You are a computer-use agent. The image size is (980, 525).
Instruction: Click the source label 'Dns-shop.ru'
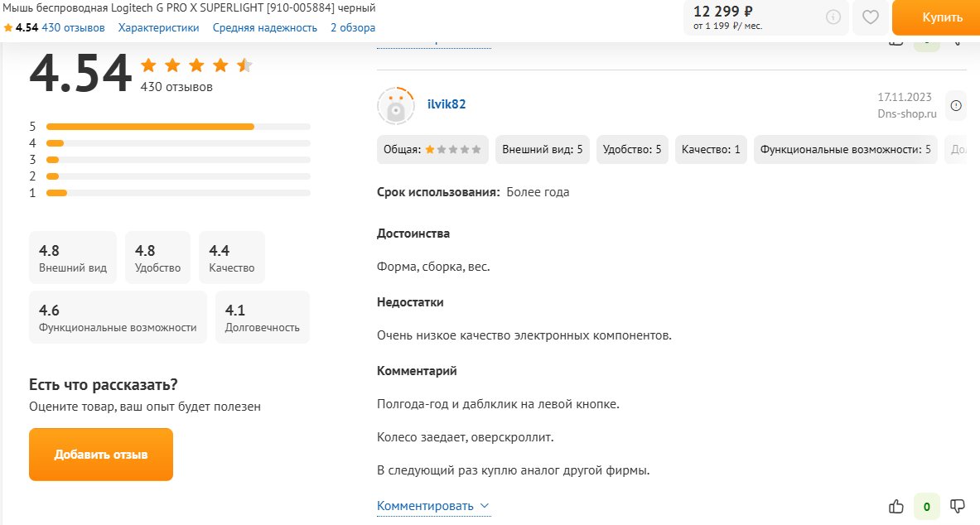point(907,113)
